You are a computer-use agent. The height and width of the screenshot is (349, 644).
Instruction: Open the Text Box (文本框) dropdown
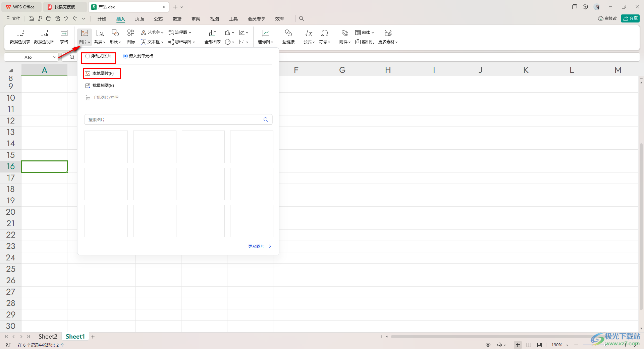152,42
